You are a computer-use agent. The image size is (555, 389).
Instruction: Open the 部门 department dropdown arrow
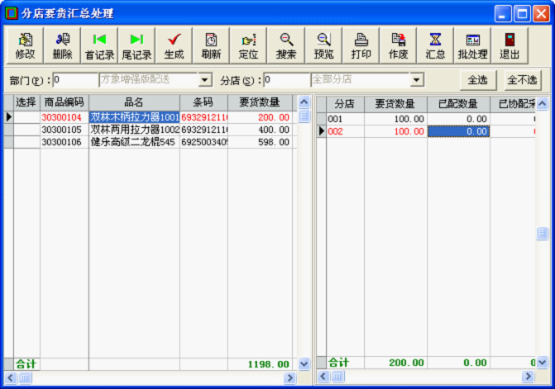pos(205,80)
